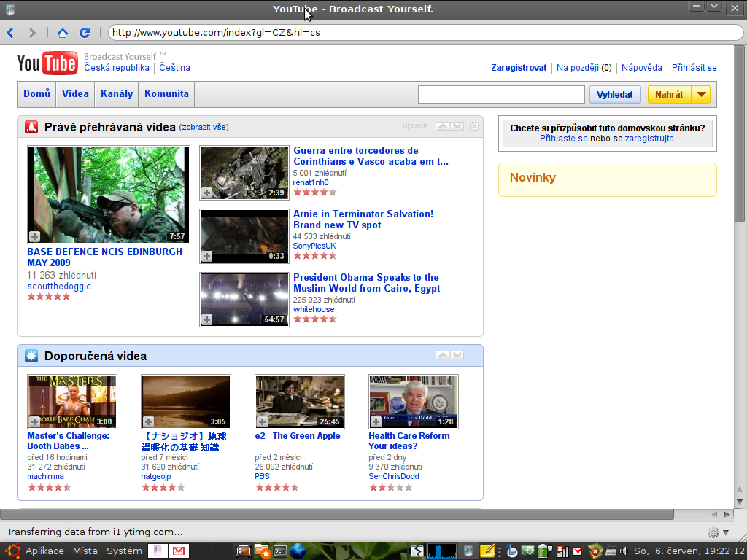
Task: Go forward with the browser forward arrow
Action: click(x=32, y=32)
